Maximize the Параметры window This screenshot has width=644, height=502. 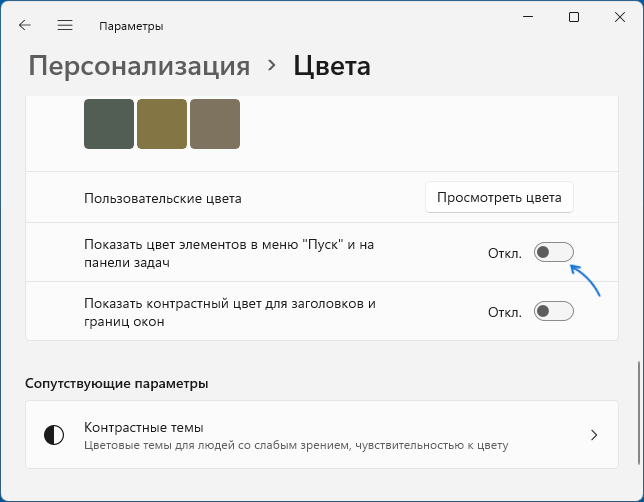click(x=574, y=17)
